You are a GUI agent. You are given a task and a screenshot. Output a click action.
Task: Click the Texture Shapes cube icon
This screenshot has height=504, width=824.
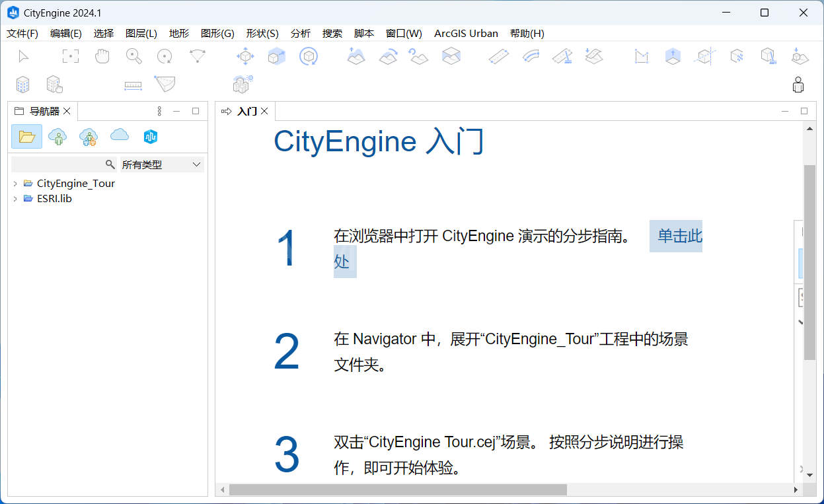737,57
